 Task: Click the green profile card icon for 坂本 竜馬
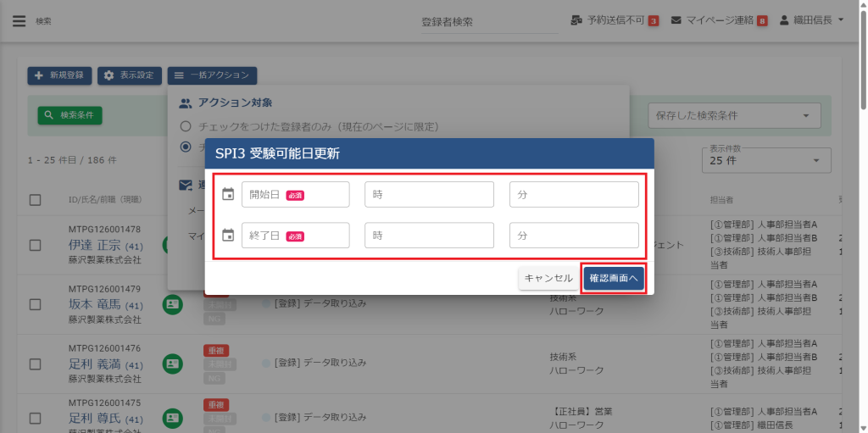(173, 304)
